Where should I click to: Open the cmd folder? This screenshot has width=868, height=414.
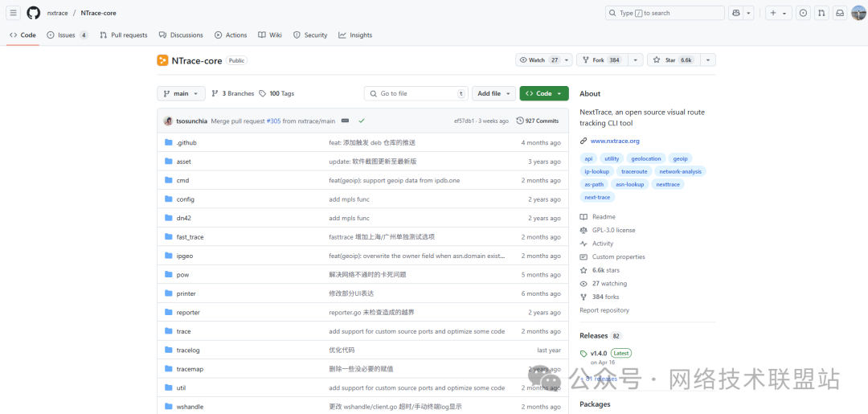[182, 180]
